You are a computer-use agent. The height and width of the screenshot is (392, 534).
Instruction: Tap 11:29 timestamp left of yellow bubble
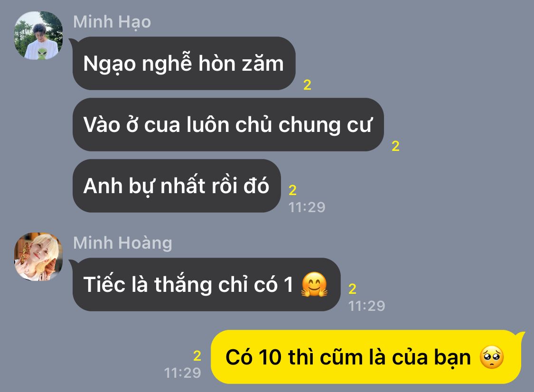[x=183, y=373]
